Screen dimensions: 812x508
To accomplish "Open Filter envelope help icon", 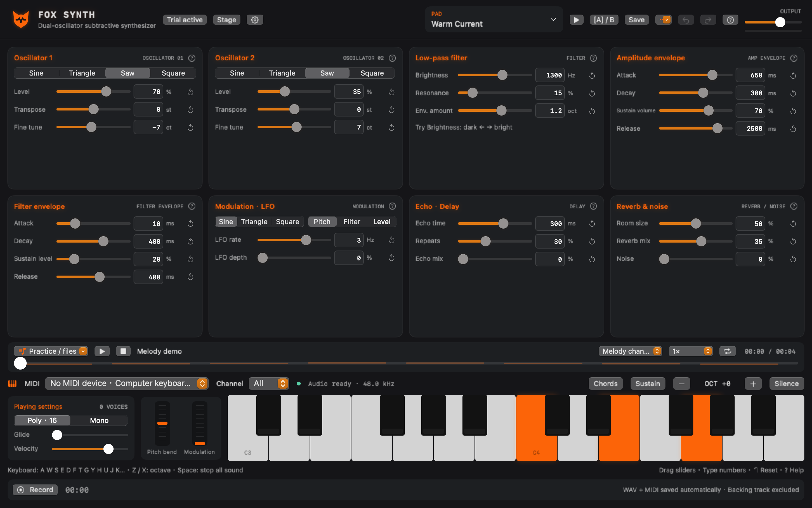I will (x=192, y=206).
